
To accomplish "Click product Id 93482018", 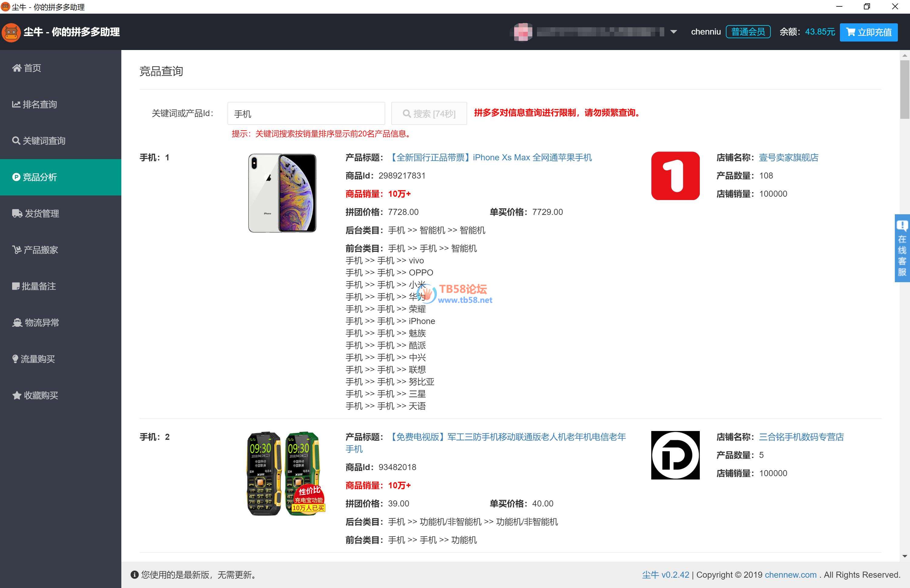I will 397,467.
